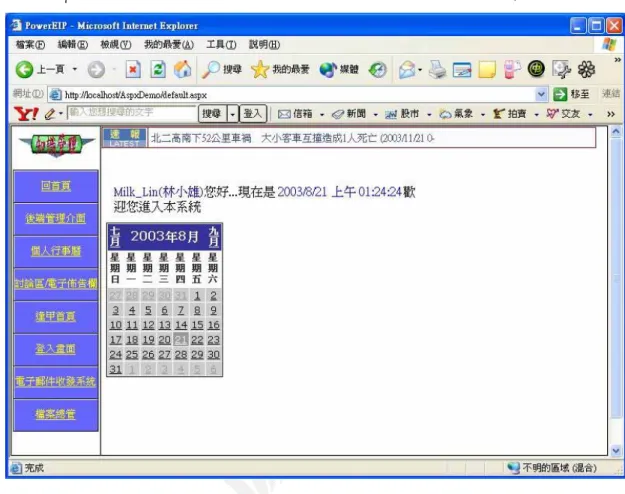Open Yahoo 交友 friends button
The width and height of the screenshot is (625, 494).
(x=563, y=114)
